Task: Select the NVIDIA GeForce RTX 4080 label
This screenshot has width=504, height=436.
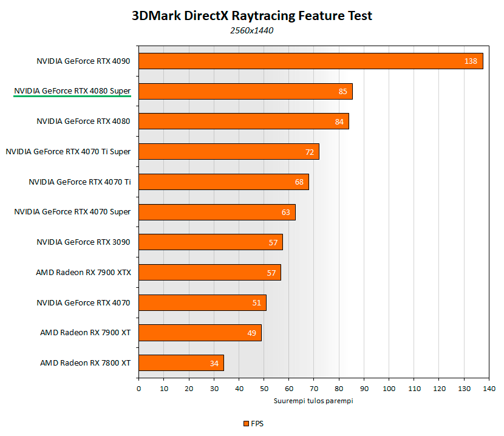Action: pyautogui.click(x=83, y=121)
